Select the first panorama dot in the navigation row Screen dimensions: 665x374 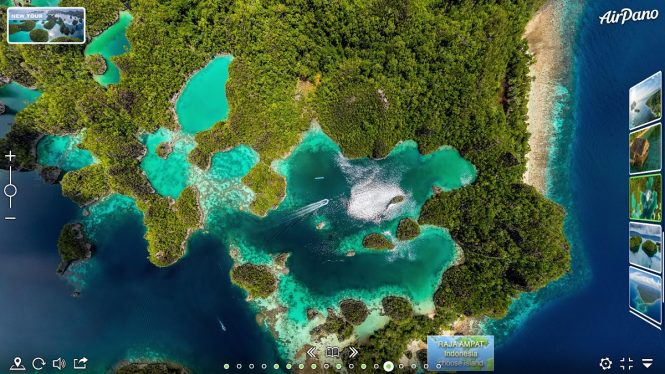(x=226, y=366)
